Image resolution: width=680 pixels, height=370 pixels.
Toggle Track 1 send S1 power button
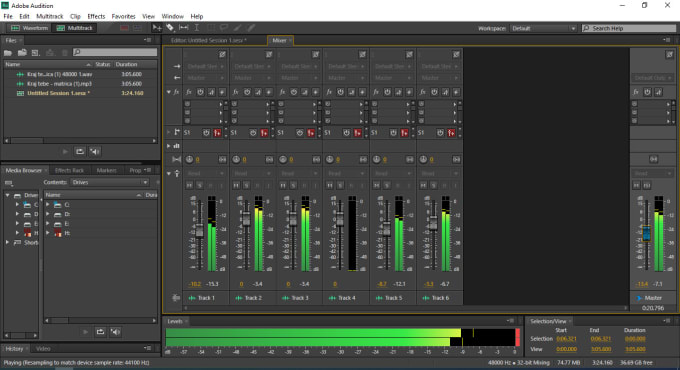[206, 133]
